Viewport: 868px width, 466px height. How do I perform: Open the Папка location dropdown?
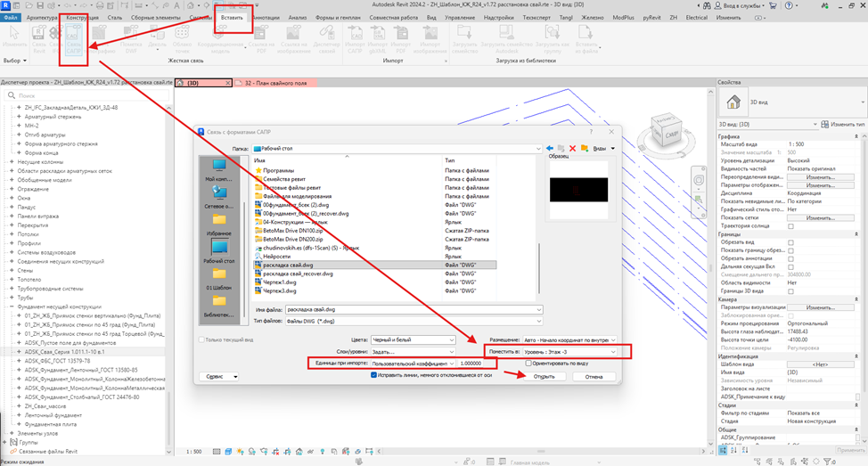[397, 148]
